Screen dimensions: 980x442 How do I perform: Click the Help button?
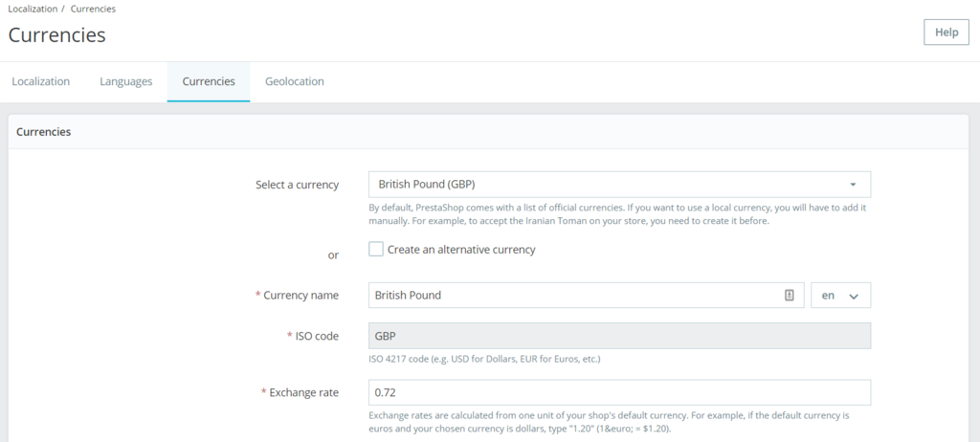point(946,32)
